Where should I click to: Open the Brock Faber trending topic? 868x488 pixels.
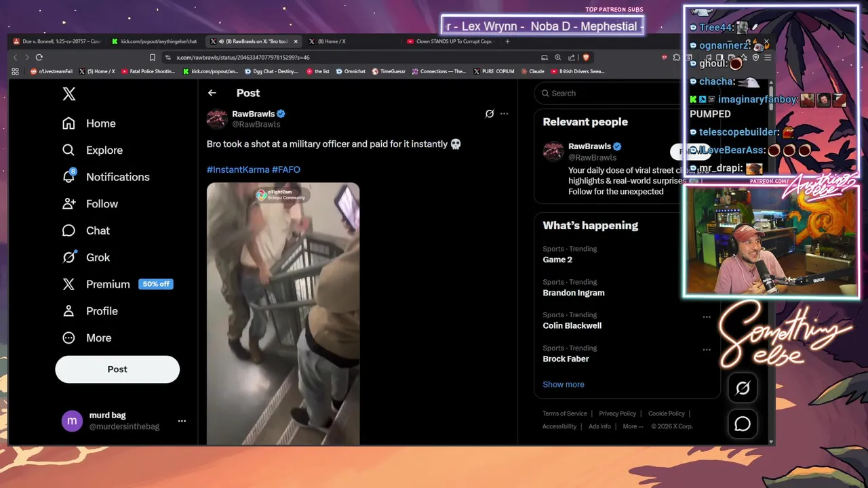tap(566, 359)
